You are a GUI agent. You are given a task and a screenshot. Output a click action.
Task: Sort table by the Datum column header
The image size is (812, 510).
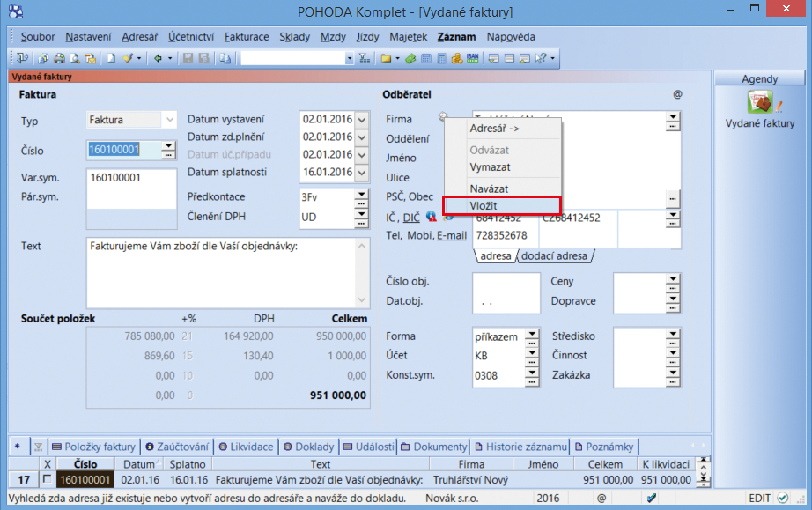pyautogui.click(x=138, y=464)
